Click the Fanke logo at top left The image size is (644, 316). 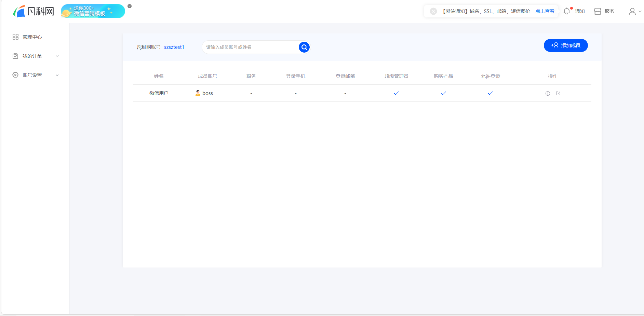pos(33,11)
